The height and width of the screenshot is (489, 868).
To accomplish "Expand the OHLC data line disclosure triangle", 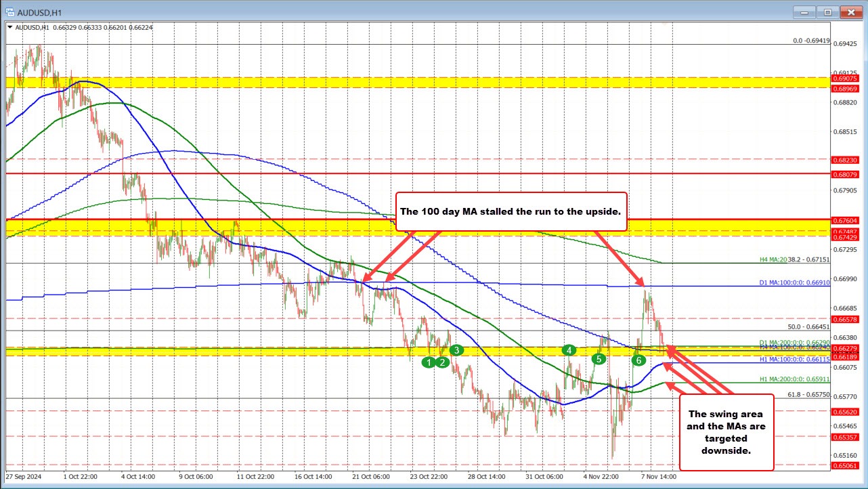I will pyautogui.click(x=10, y=28).
